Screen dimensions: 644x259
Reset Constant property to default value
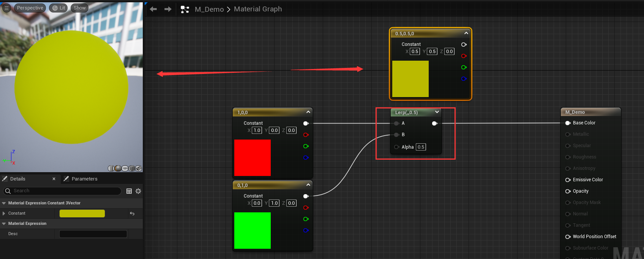132,213
